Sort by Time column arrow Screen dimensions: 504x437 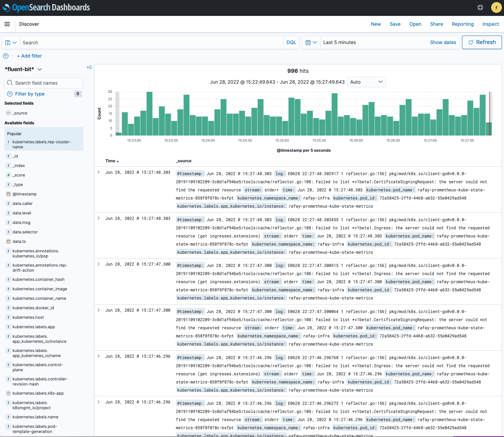118,161
